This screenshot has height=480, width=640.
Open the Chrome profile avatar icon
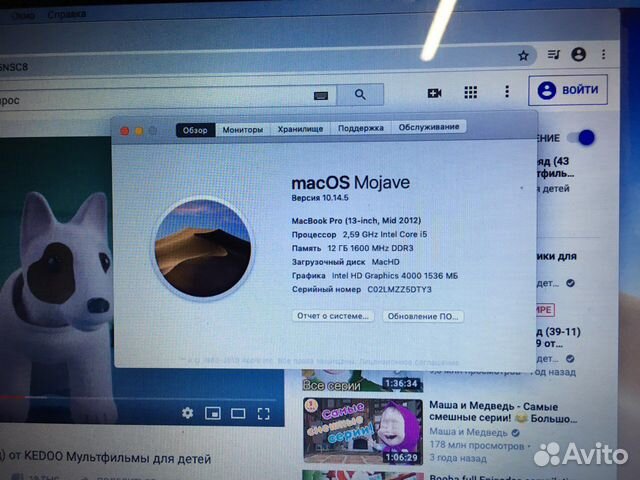(578, 54)
